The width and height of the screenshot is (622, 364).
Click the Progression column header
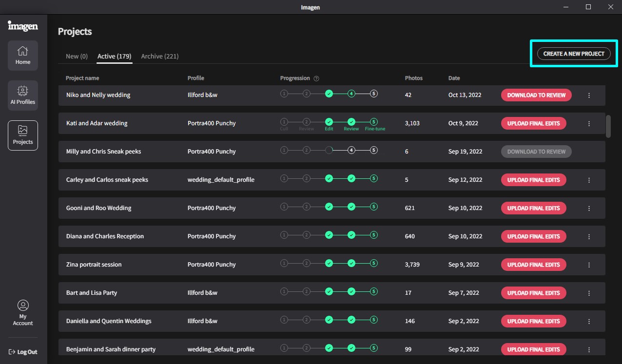(x=295, y=78)
